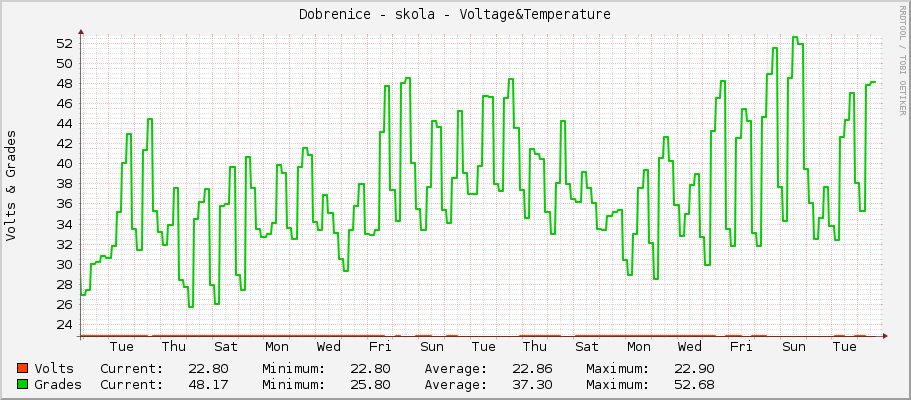This screenshot has height=400, width=911.
Task: Click the 'Grades' legend label
Action: point(58,385)
